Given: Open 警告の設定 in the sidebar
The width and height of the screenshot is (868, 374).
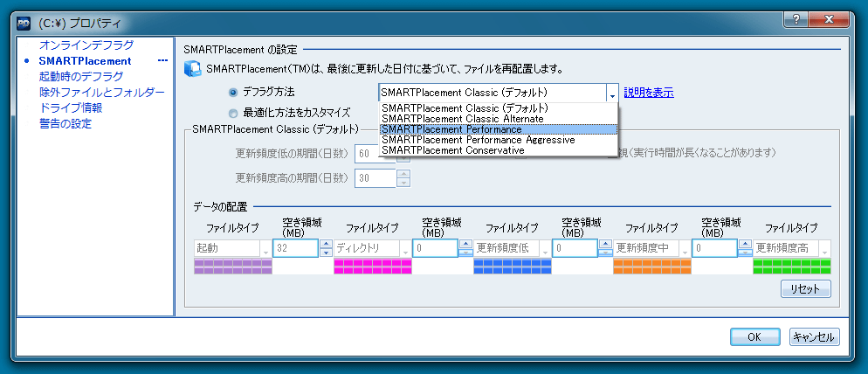Looking at the screenshot, I should point(65,123).
